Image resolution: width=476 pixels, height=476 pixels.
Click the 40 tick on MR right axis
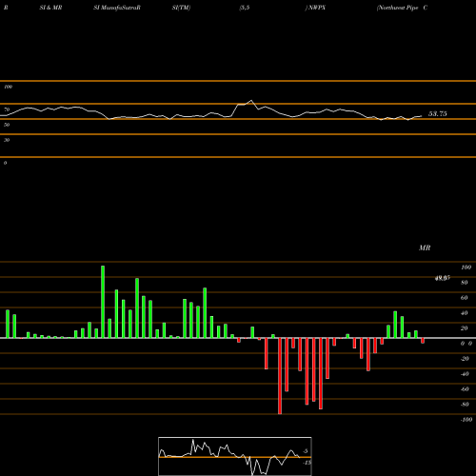(465, 313)
